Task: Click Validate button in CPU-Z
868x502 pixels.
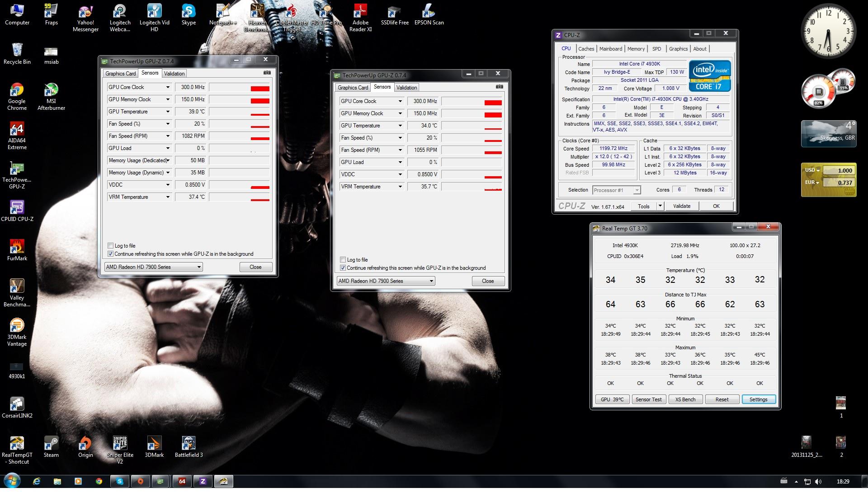Action: 682,206
